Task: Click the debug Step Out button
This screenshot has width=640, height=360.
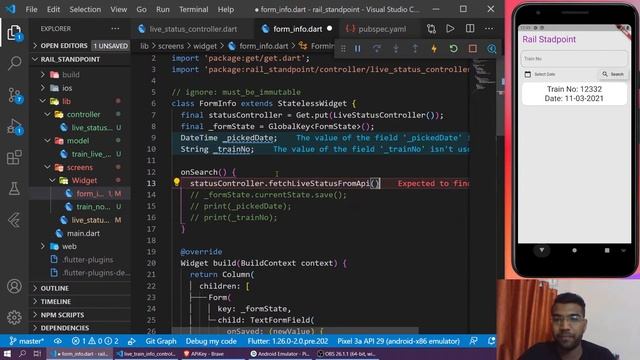Action: [x=415, y=49]
